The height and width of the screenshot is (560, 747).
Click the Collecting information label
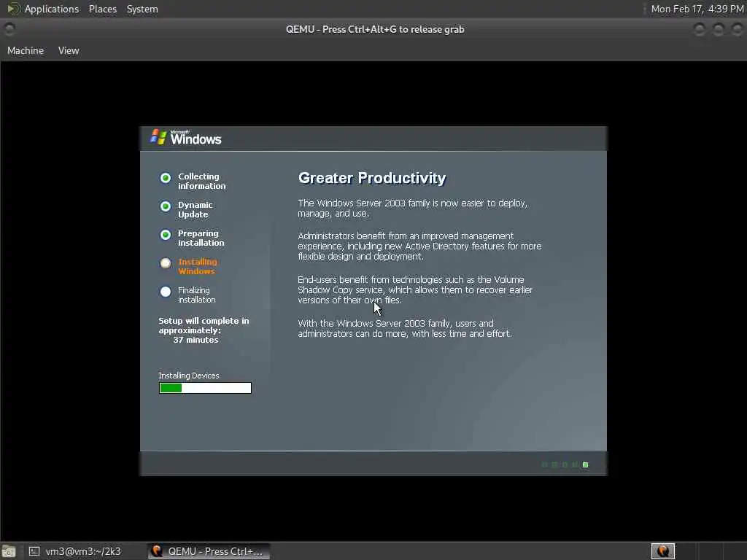202,181
